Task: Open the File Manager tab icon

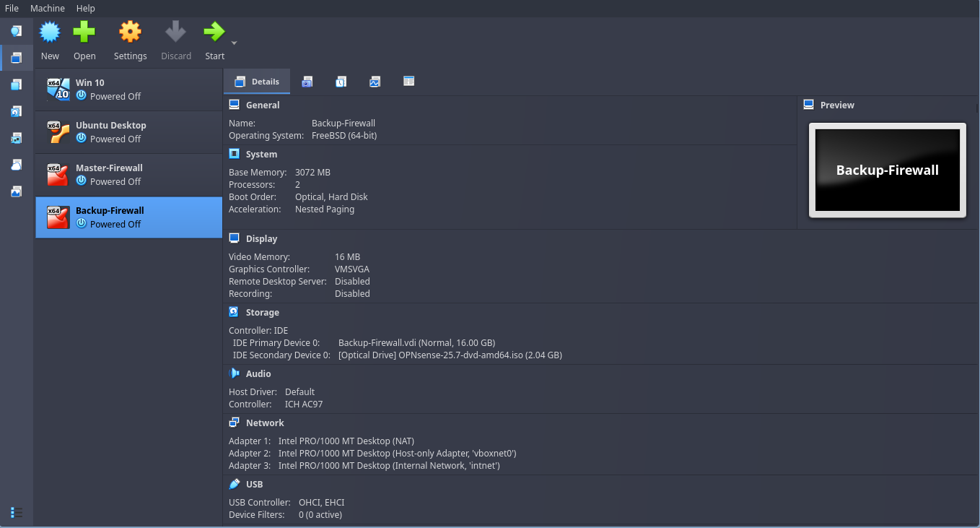Action: pyautogui.click(x=408, y=82)
